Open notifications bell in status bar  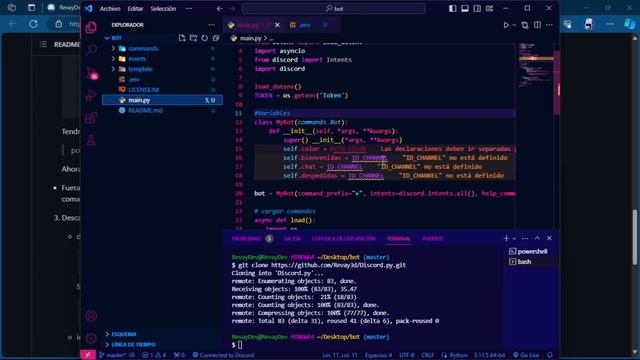click(550, 355)
